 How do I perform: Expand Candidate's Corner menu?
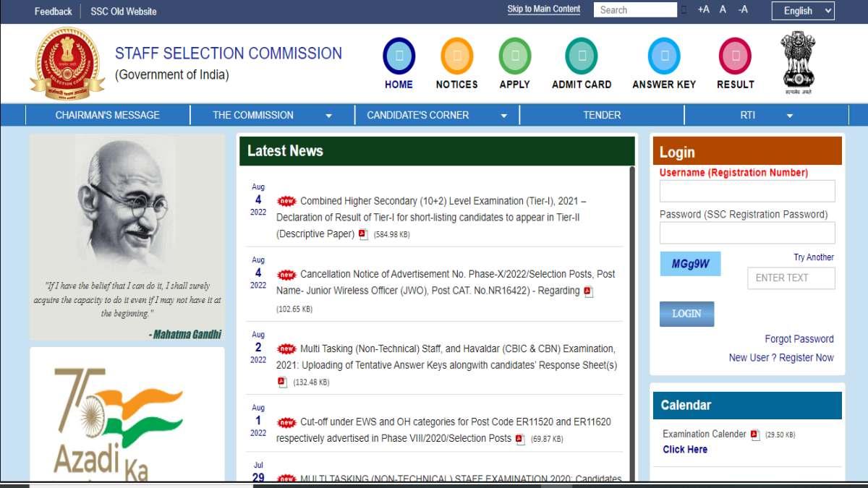437,115
